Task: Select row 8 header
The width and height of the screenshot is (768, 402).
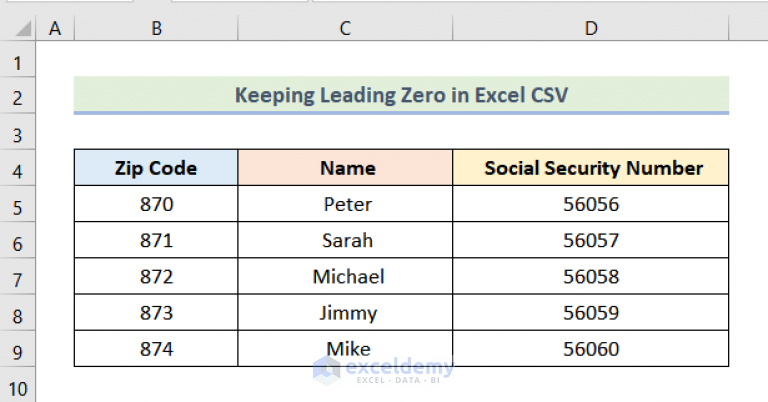Action: 18,312
